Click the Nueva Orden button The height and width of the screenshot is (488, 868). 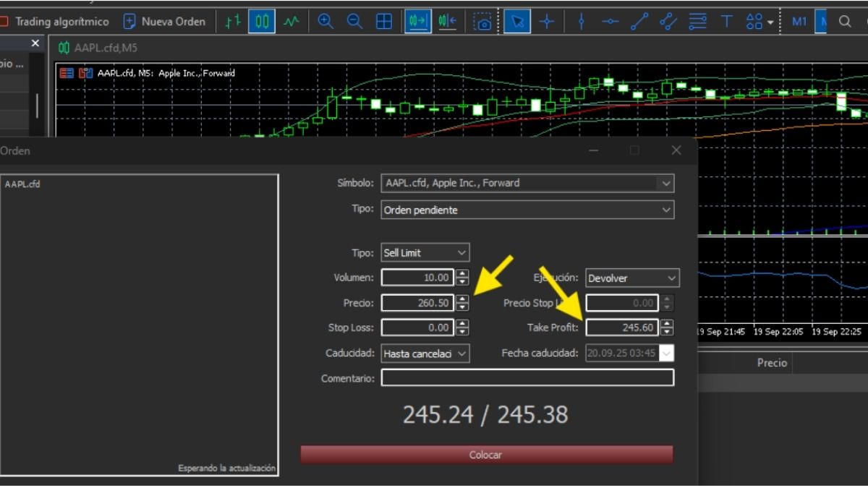point(164,22)
